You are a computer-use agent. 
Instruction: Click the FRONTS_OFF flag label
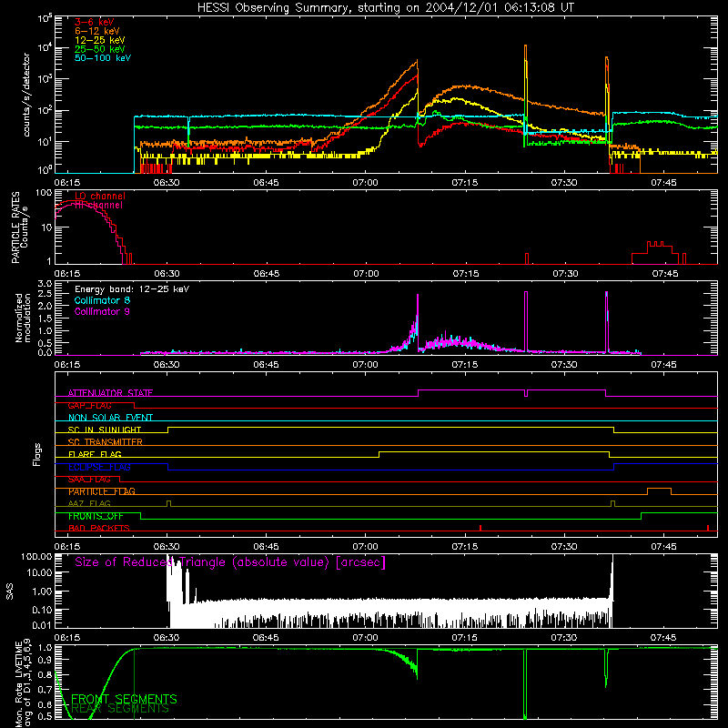(x=96, y=516)
